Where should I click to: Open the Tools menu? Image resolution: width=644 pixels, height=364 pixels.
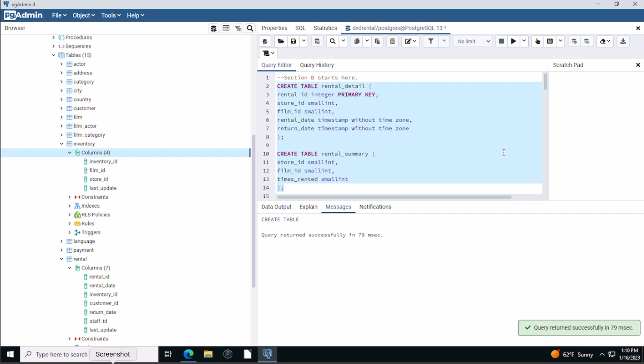pos(111,15)
